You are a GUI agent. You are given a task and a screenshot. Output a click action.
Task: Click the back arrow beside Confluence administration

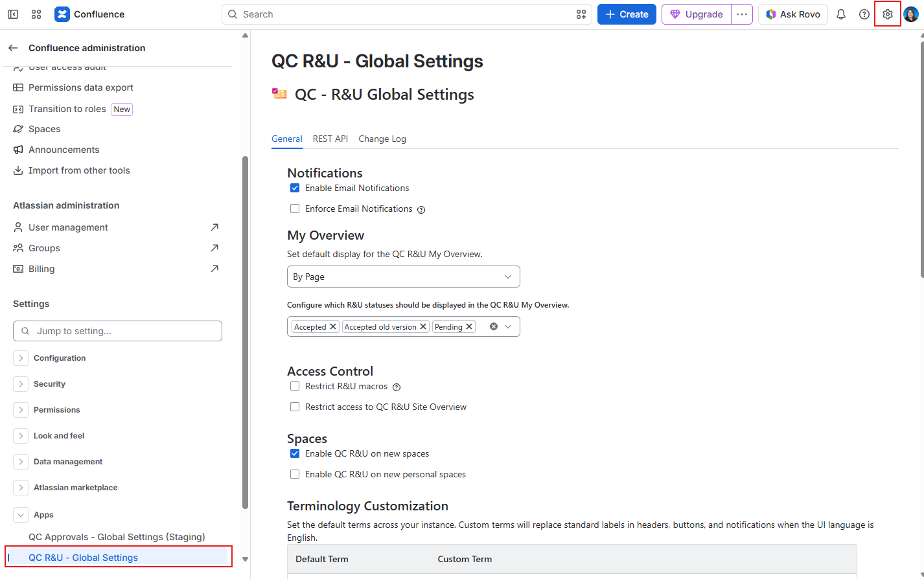[13, 48]
